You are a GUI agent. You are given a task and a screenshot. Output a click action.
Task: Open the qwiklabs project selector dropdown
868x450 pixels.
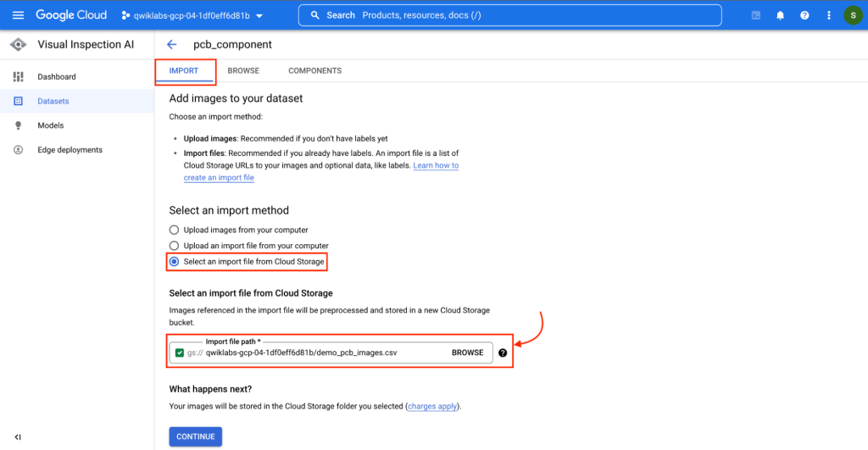[x=192, y=15]
